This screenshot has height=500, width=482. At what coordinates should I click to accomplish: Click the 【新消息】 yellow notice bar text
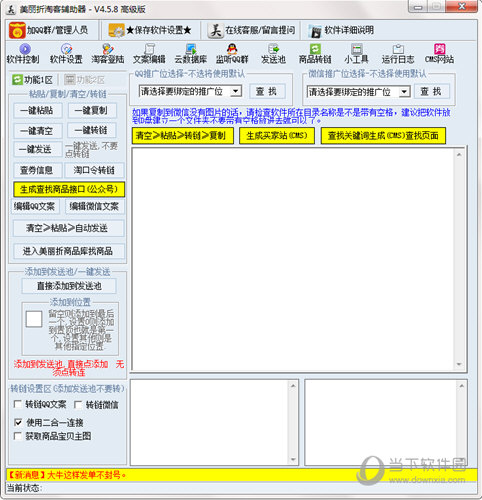click(x=67, y=475)
